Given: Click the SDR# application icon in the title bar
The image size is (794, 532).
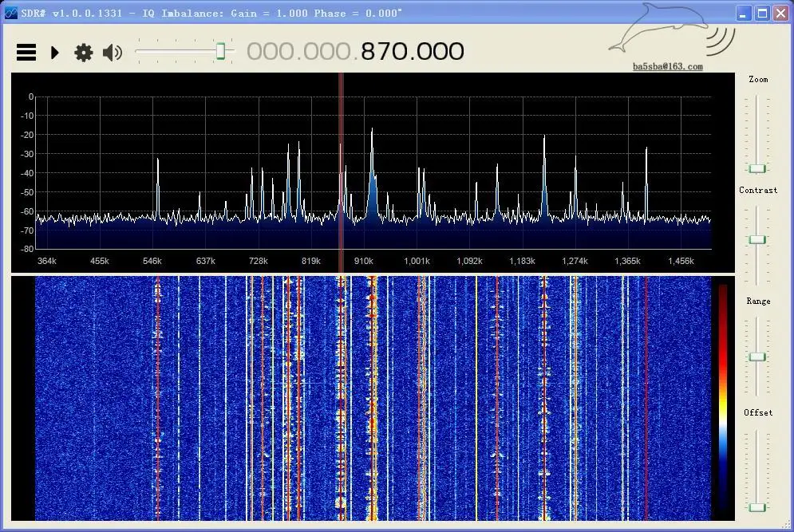Looking at the screenshot, I should (10, 13).
